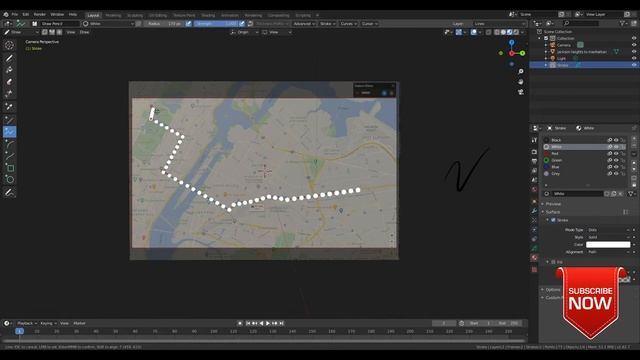This screenshot has height=360, width=640.
Task: Expand the Preview panel
Action: coord(553,204)
